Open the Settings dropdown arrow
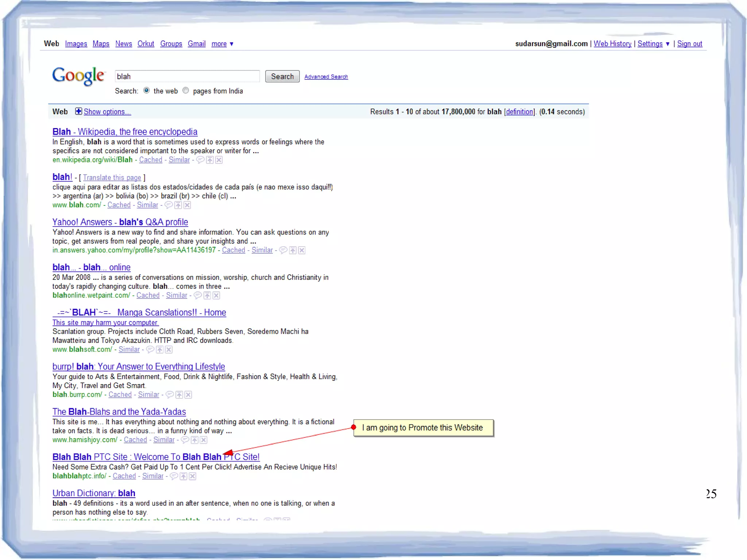Screen dimensions: 747x560 667,44
